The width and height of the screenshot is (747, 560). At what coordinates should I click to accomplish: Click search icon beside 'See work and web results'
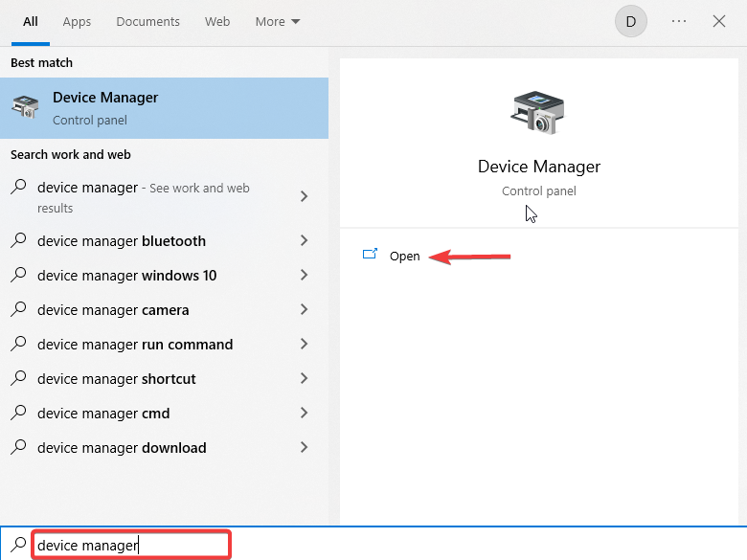pyautogui.click(x=18, y=187)
